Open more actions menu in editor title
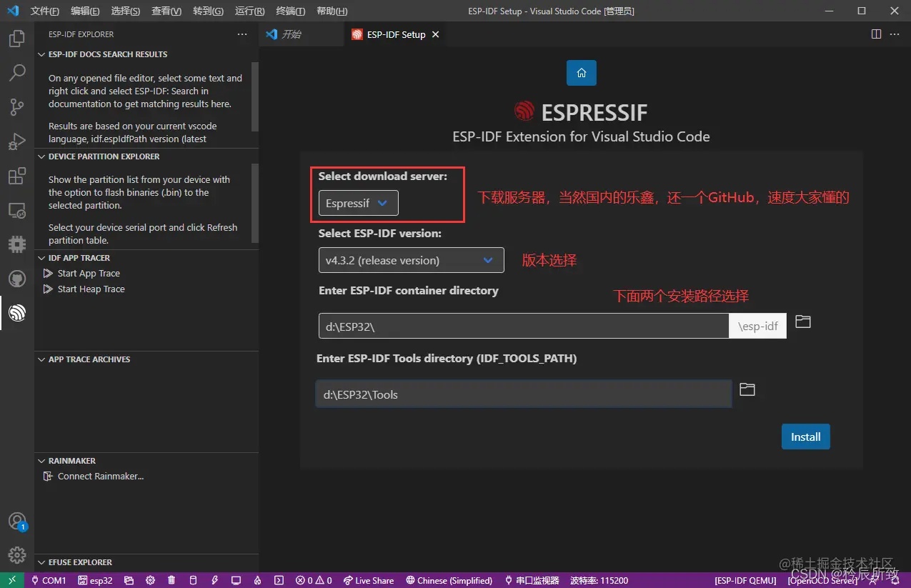The width and height of the screenshot is (911, 588). [x=896, y=34]
